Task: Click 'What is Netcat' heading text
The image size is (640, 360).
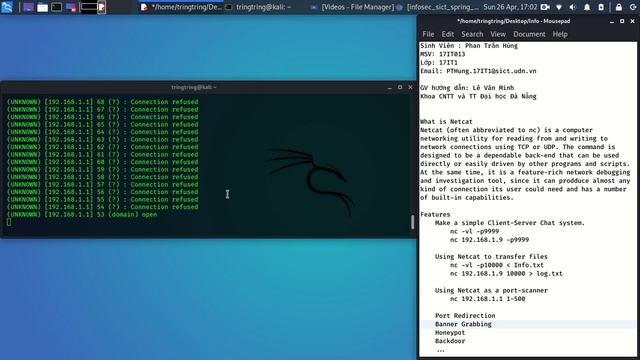Action: click(446, 122)
